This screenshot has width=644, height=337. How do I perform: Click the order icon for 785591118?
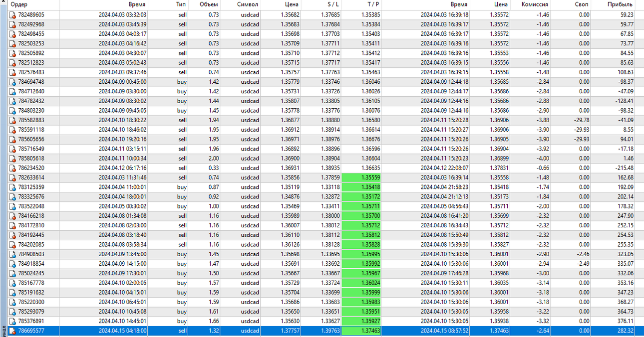12,130
